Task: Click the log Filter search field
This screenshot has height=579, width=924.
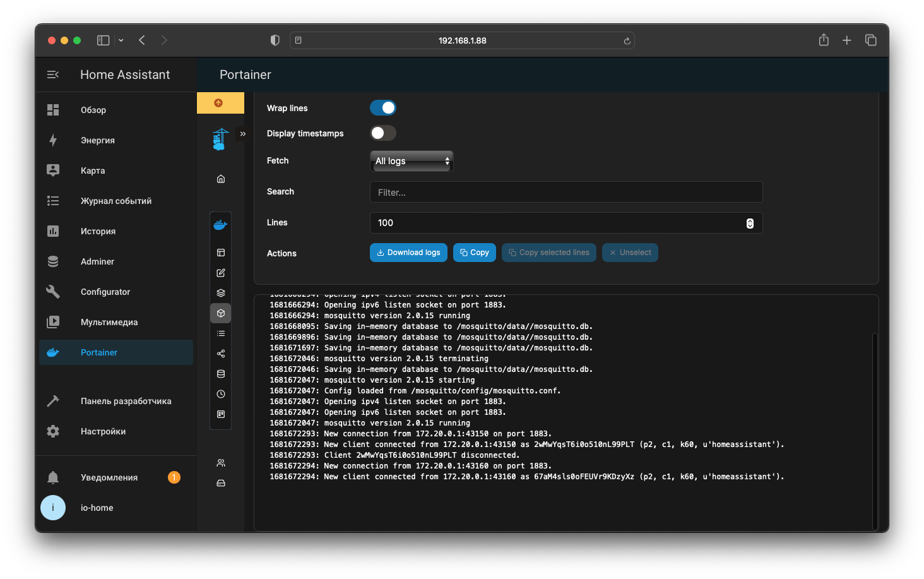Action: pyautogui.click(x=566, y=192)
